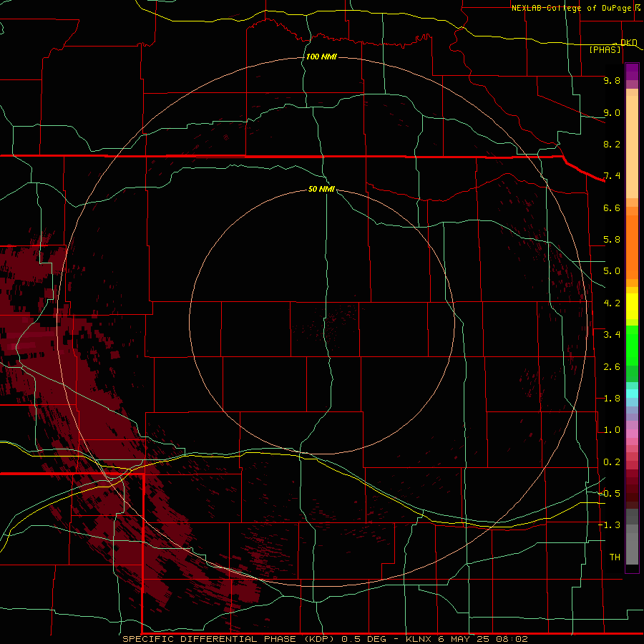
Task: Pick the purple color at the top of the color bar
Action: [x=632, y=72]
